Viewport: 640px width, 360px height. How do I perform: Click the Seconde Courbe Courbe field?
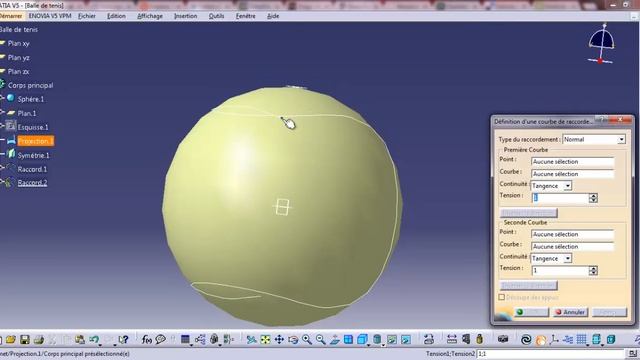(x=573, y=247)
